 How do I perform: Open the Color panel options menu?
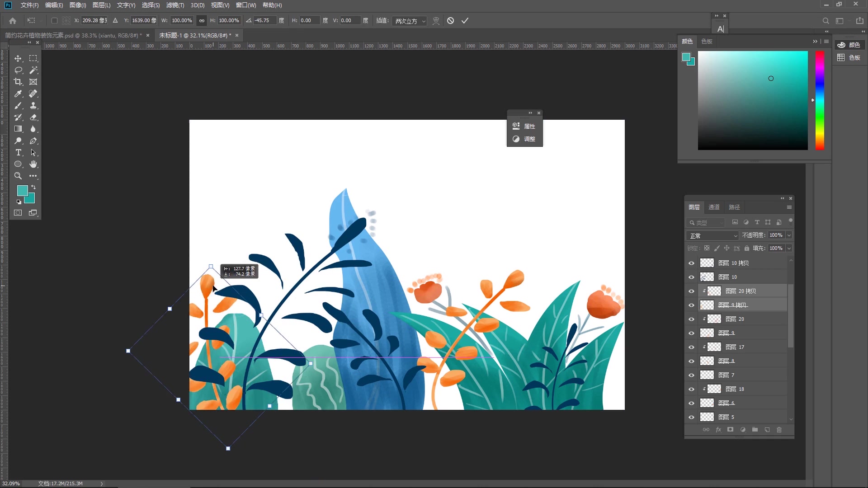pyautogui.click(x=826, y=41)
